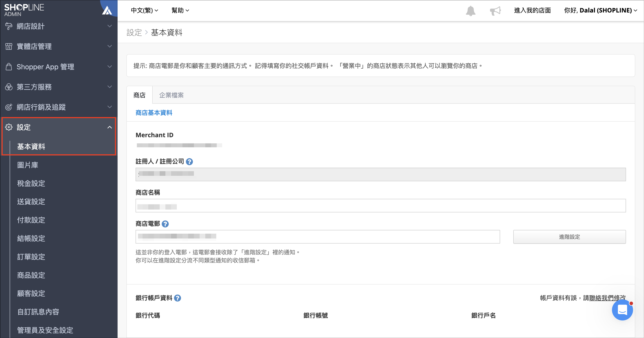This screenshot has width=644, height=338.
Task: Click the 商店名稱 input field
Action: click(x=381, y=206)
